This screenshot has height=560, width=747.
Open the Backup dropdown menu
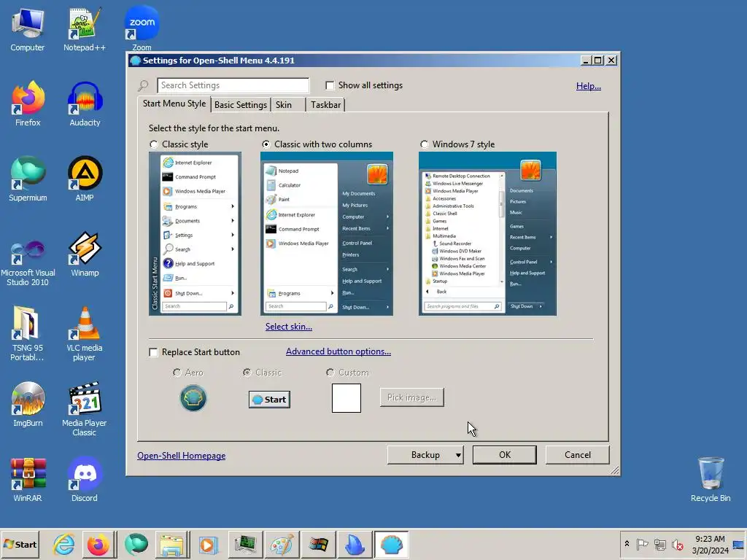(425, 455)
